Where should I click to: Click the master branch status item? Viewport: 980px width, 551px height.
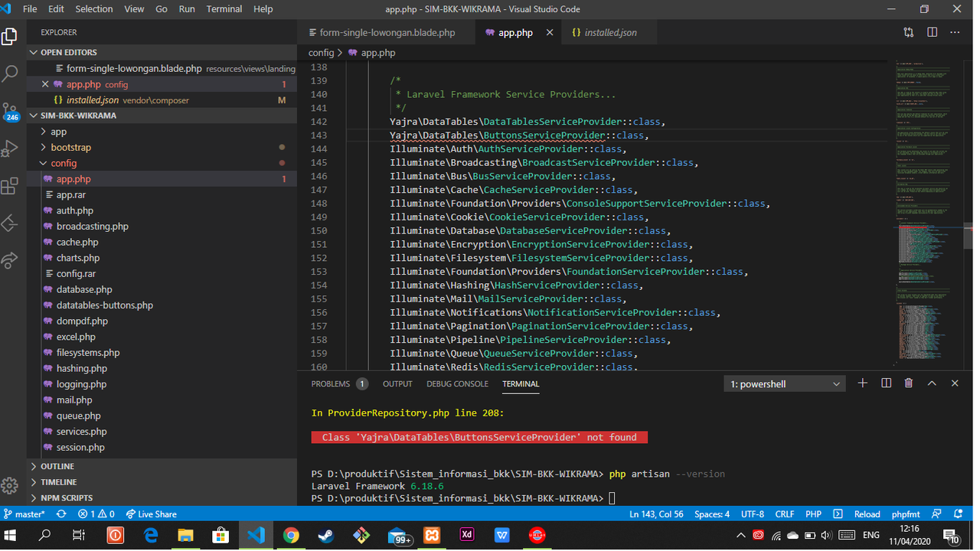click(x=24, y=514)
